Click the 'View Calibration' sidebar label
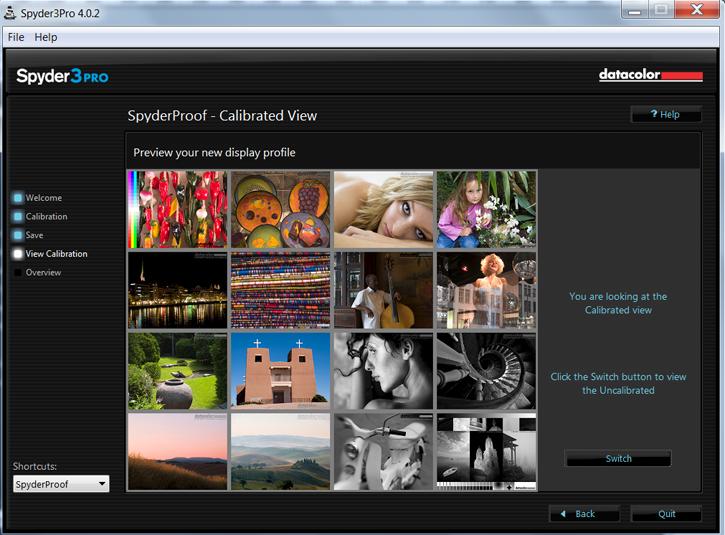Image resolution: width=725 pixels, height=535 pixels. point(56,254)
